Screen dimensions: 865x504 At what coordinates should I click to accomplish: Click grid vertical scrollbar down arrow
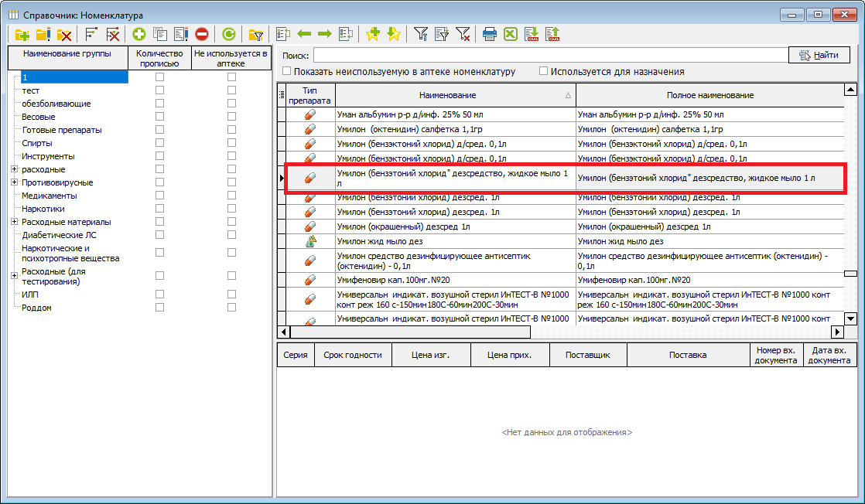[x=850, y=318]
